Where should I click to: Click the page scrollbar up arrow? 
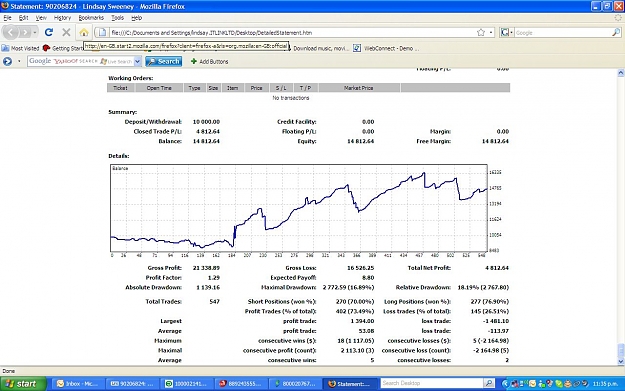pos(621,73)
